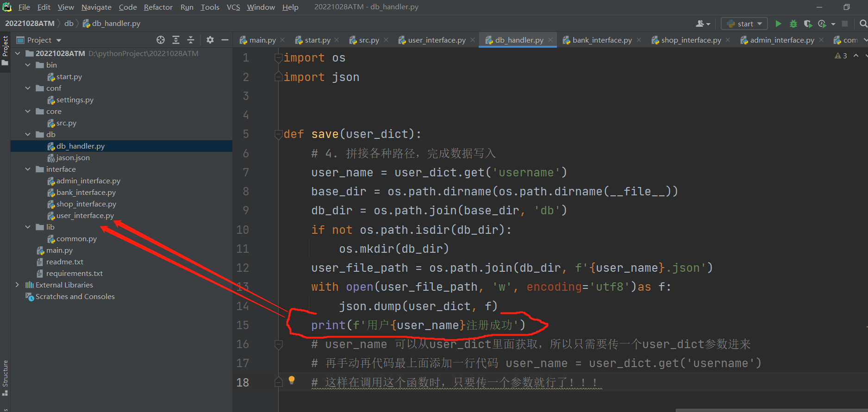Viewport: 868px width, 412px height.
Task: Stop the running process square icon
Action: (845, 24)
